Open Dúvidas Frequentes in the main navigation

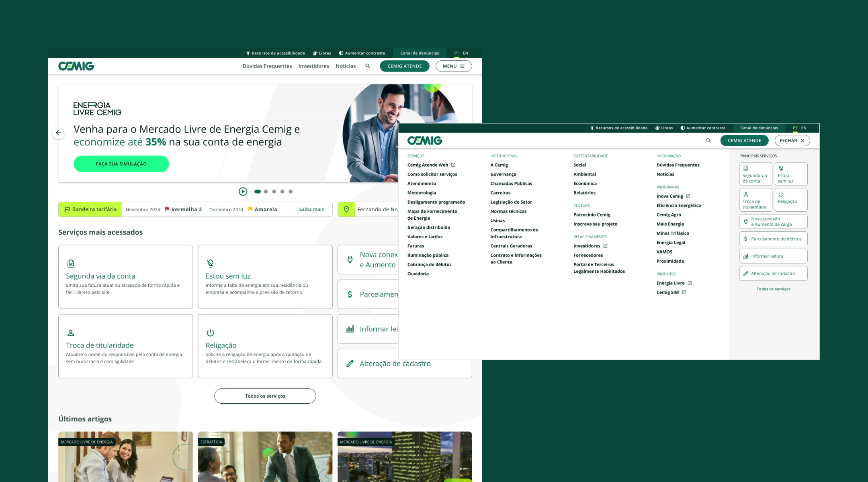point(267,66)
